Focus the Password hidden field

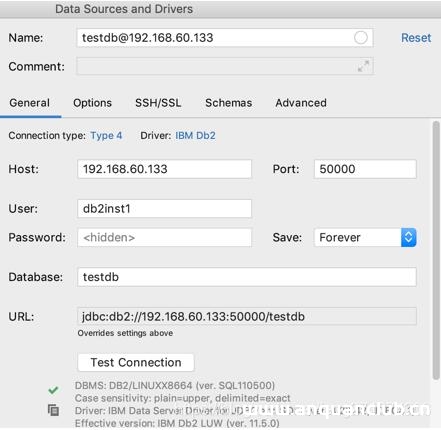pos(164,237)
